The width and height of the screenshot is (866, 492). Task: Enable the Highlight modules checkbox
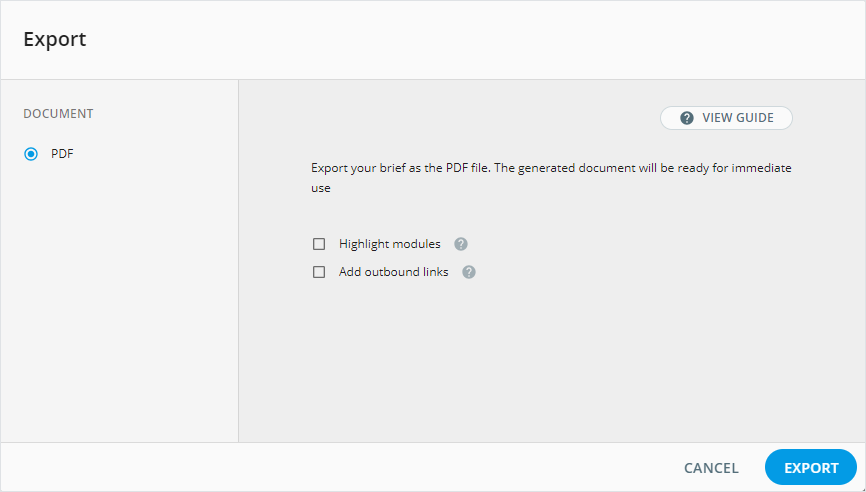(x=319, y=244)
